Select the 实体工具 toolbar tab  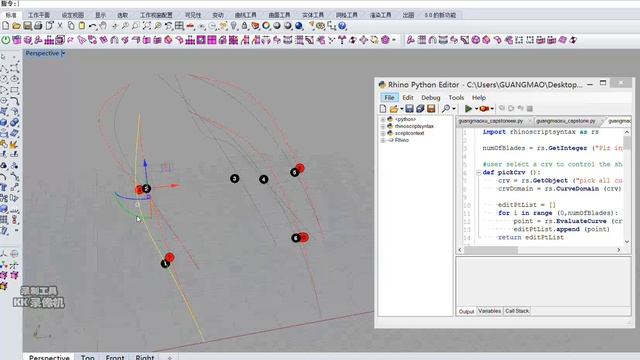tap(313, 15)
